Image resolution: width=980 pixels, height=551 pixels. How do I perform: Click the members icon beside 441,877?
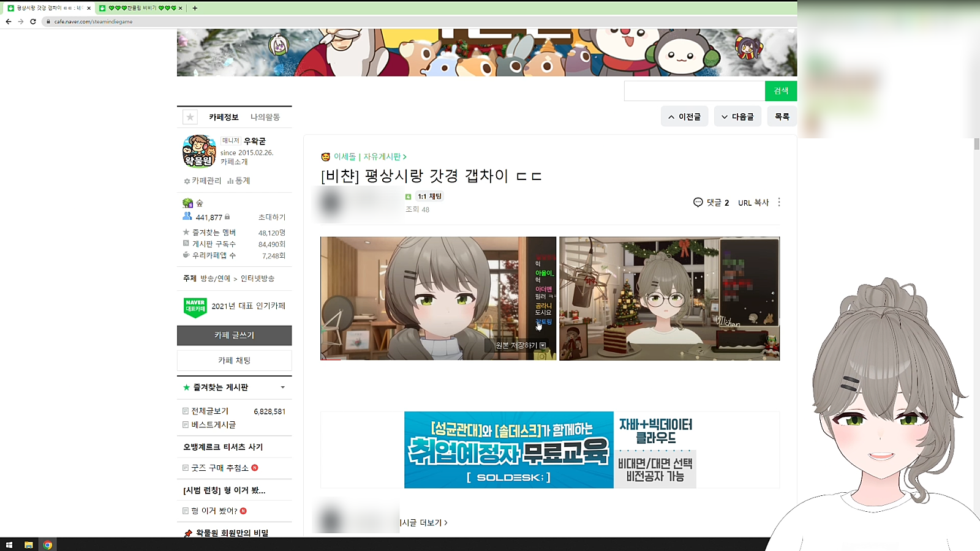coord(187,217)
